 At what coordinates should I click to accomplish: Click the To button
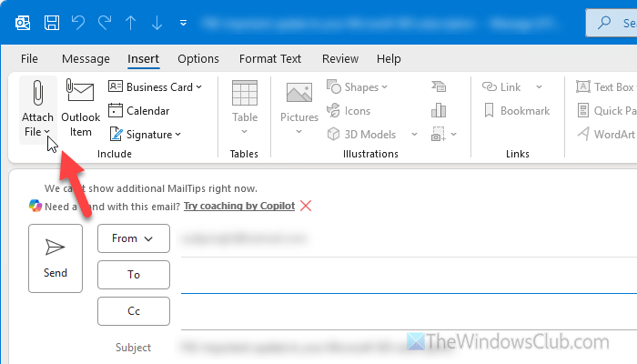pos(134,275)
